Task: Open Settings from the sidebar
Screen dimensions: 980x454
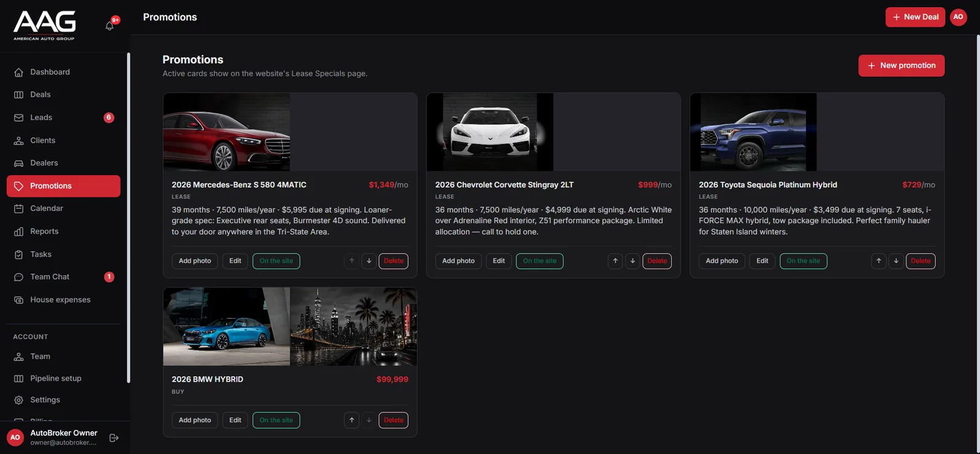Action: click(64, 399)
